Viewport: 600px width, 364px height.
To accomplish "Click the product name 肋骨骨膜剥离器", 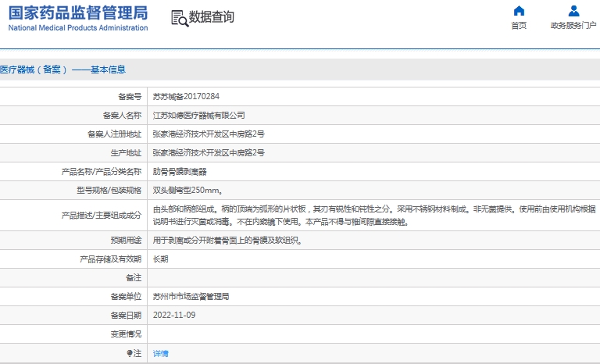I will 180,172.
